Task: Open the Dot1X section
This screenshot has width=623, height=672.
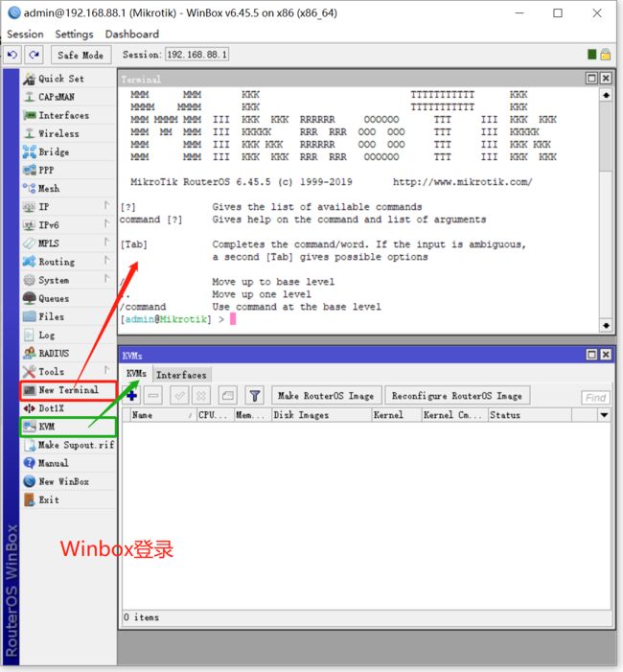Action: pos(68,408)
